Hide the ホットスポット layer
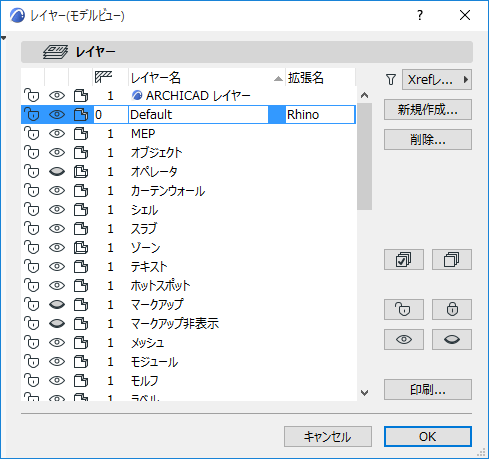Image resolution: width=489 pixels, height=459 pixels. 57,286
